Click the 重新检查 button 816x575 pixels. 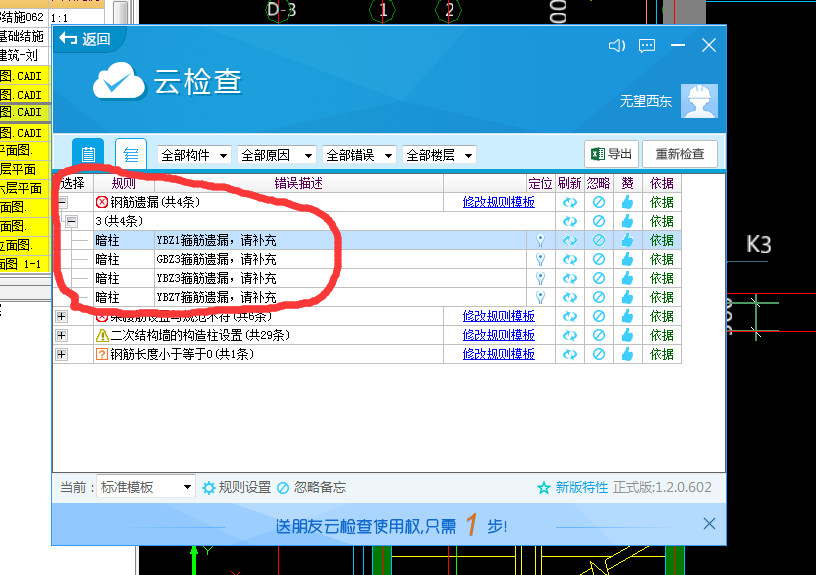point(680,154)
